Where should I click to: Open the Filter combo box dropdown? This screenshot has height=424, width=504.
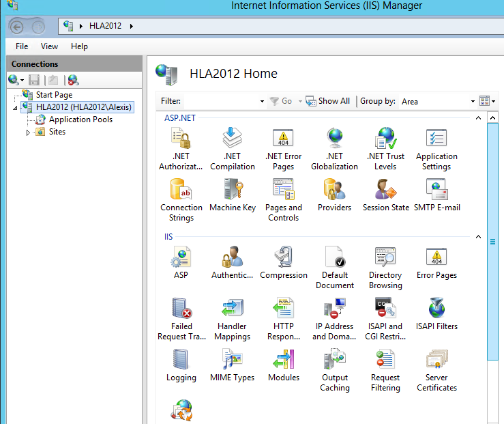coord(262,102)
